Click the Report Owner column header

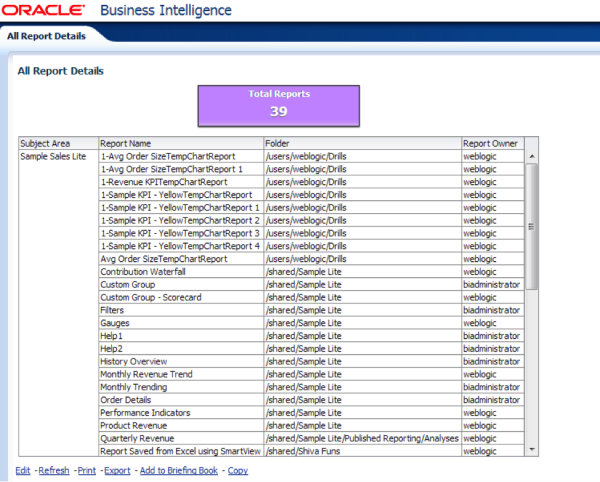(490, 143)
